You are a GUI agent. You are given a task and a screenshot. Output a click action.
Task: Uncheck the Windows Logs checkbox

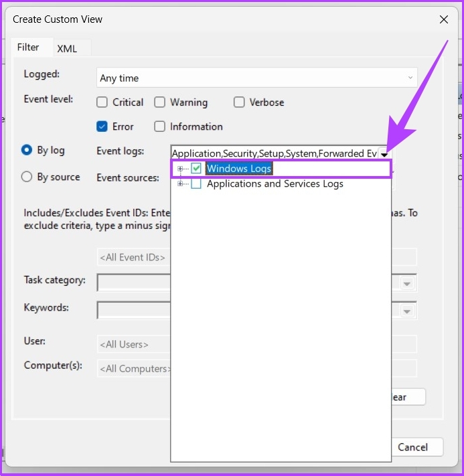[x=196, y=168]
